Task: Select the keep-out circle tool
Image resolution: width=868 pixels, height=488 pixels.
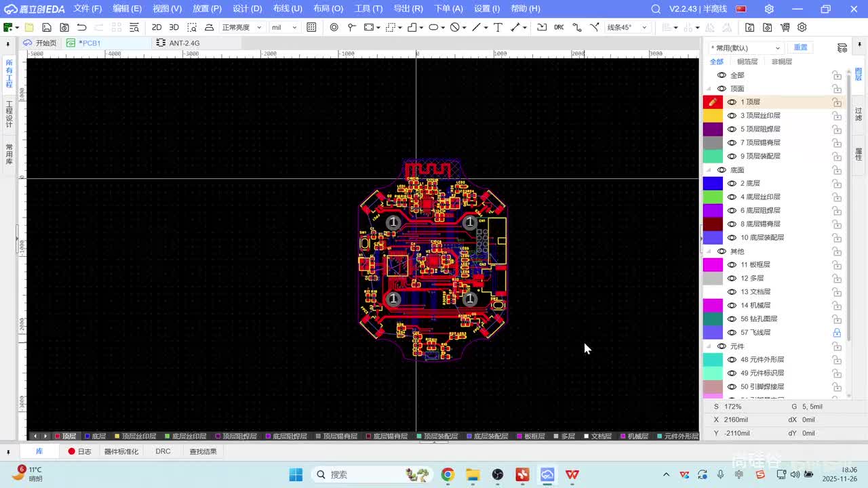Action: pos(454,27)
